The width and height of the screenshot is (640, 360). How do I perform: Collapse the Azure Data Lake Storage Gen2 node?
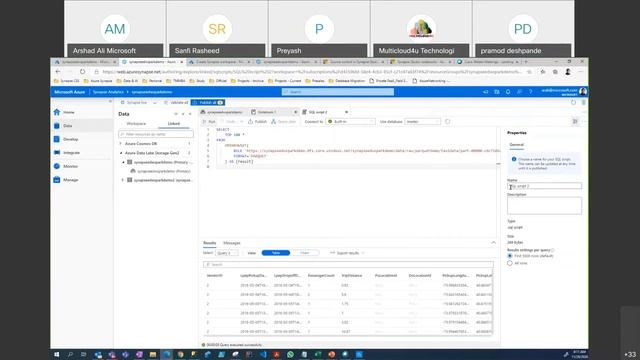[121, 153]
